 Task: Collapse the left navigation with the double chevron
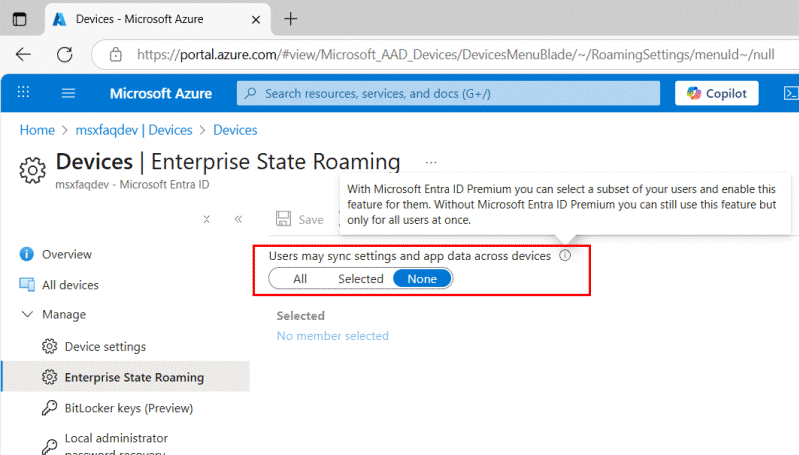[238, 219]
